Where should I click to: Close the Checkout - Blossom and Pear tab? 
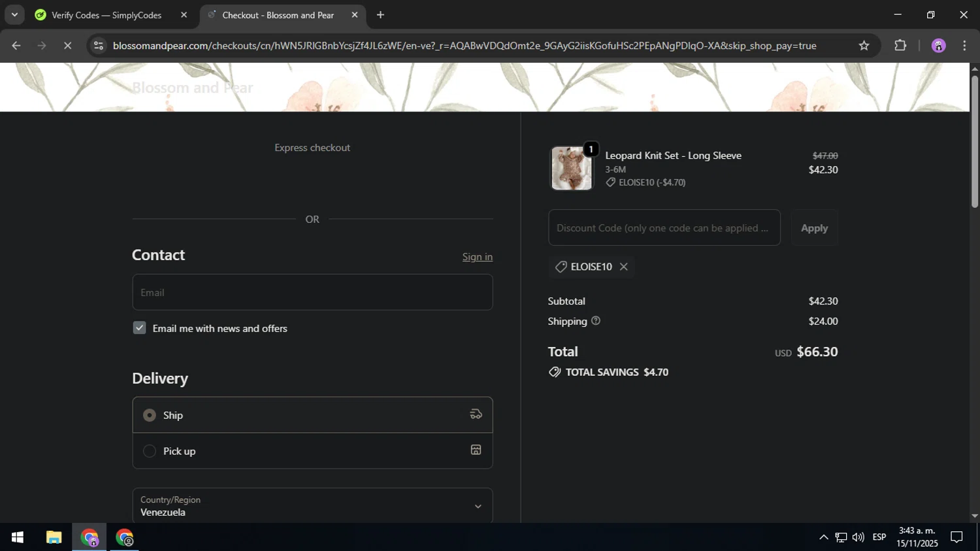click(355, 15)
